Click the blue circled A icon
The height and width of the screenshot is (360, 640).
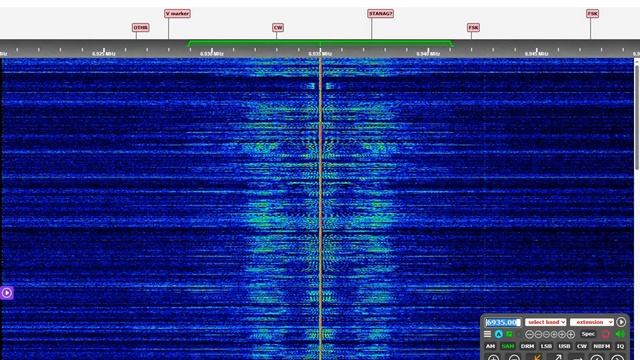[x=499, y=334]
